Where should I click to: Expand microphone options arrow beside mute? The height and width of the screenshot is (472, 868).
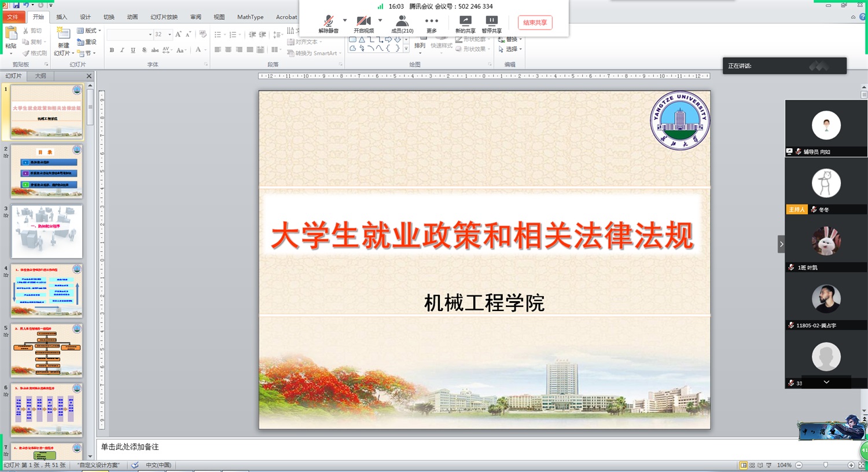[345, 20]
